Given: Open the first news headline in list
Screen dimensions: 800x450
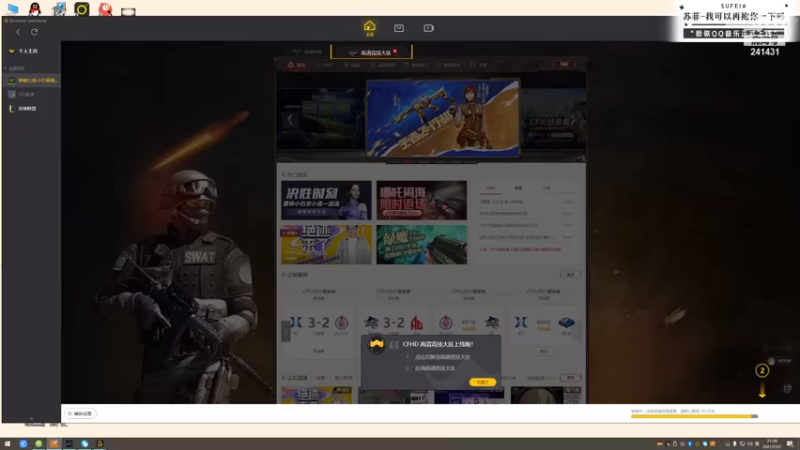Looking at the screenshot, I should click(x=502, y=202).
